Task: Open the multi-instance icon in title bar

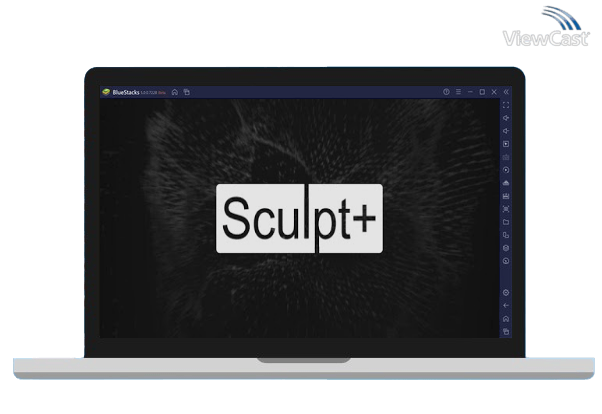Action: coord(187,92)
